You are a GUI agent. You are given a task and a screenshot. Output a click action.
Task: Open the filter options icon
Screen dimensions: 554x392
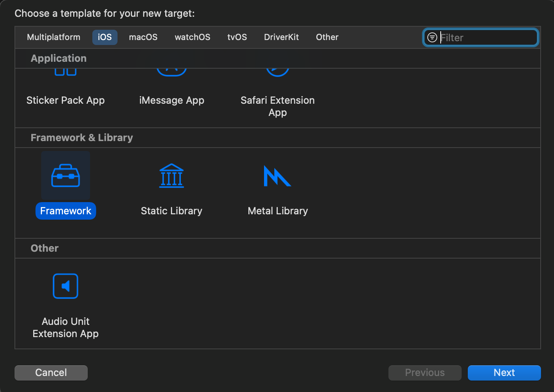click(x=432, y=37)
